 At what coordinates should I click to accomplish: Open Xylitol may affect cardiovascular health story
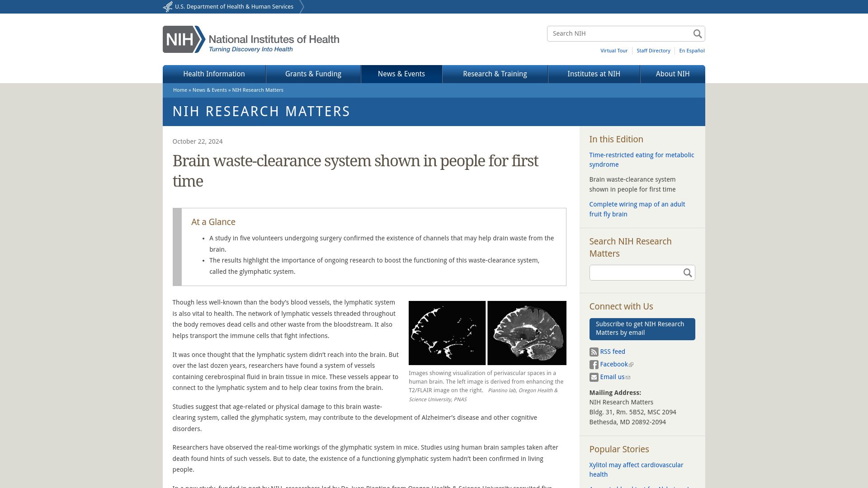click(636, 470)
